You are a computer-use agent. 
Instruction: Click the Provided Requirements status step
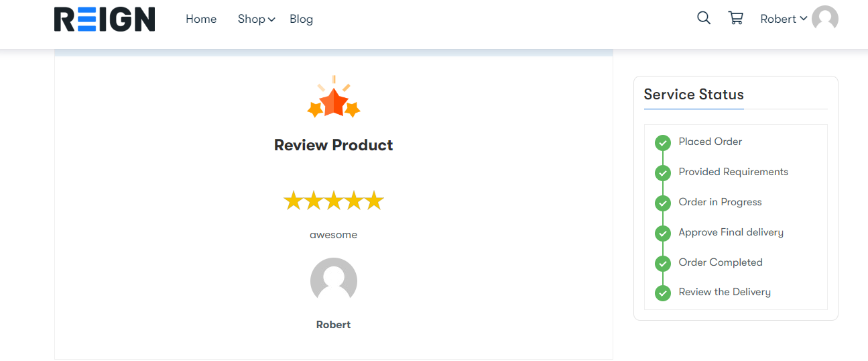tap(733, 172)
